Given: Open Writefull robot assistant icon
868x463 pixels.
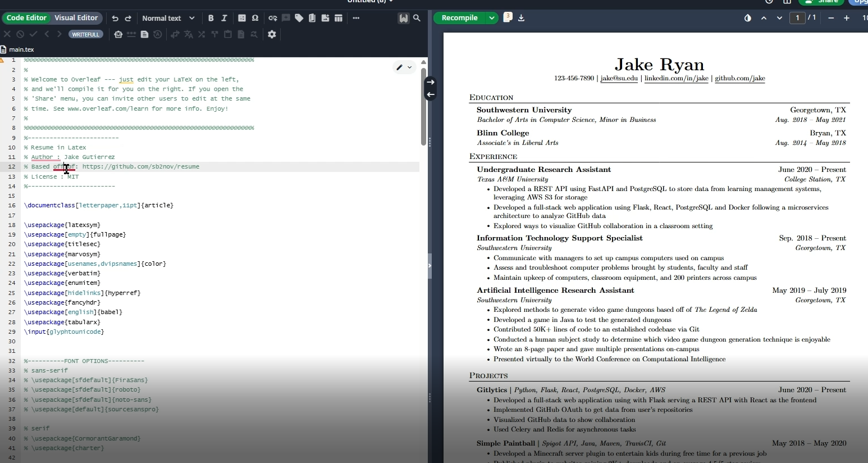Looking at the screenshot, I should [x=118, y=34].
